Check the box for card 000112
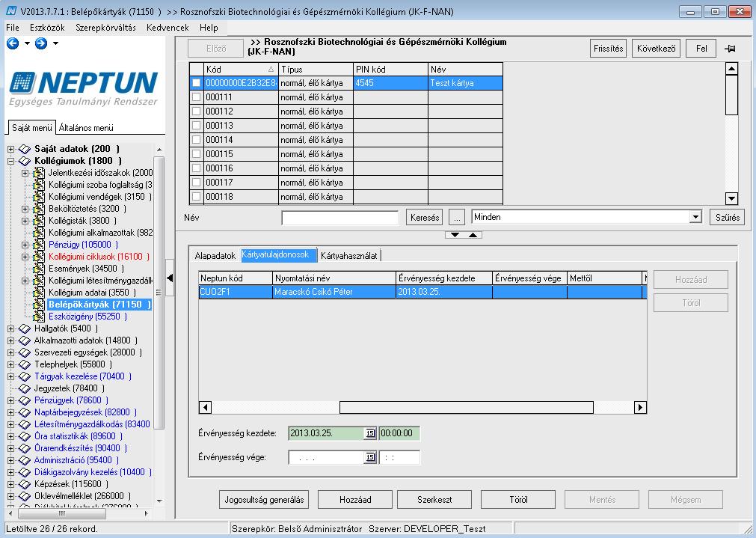Image resolution: width=756 pixels, height=538 pixels. tap(196, 111)
